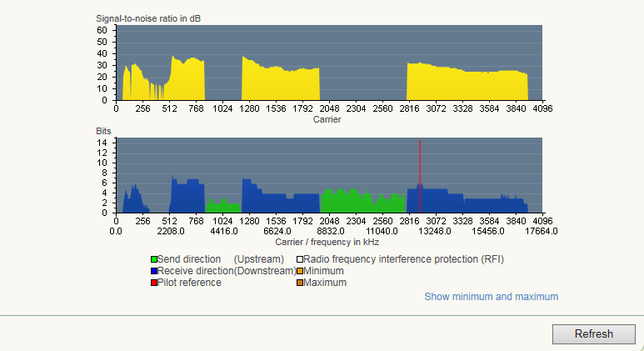This screenshot has width=644, height=351.
Task: Click the red pilot reference line in Bits chart
Action: click(x=420, y=175)
